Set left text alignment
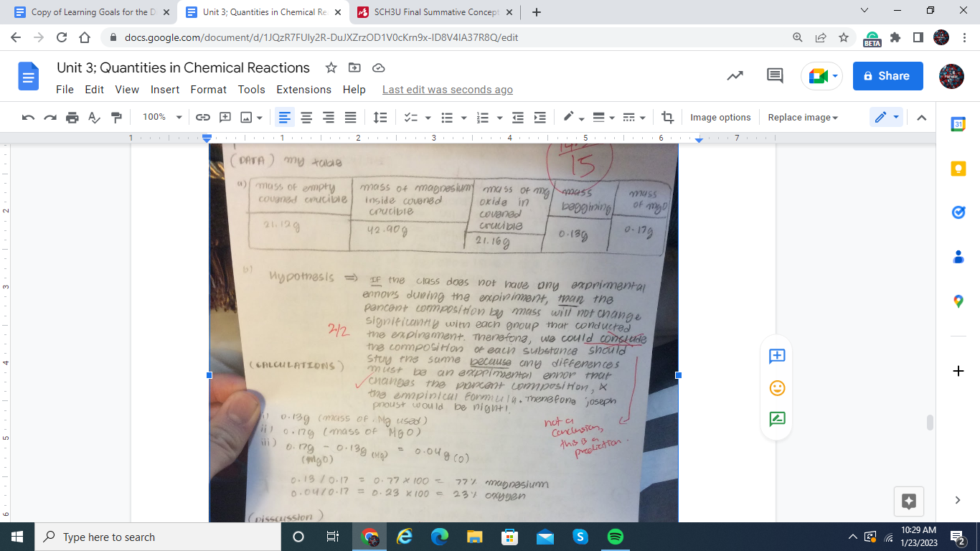This screenshot has height=551, width=980. (285, 118)
